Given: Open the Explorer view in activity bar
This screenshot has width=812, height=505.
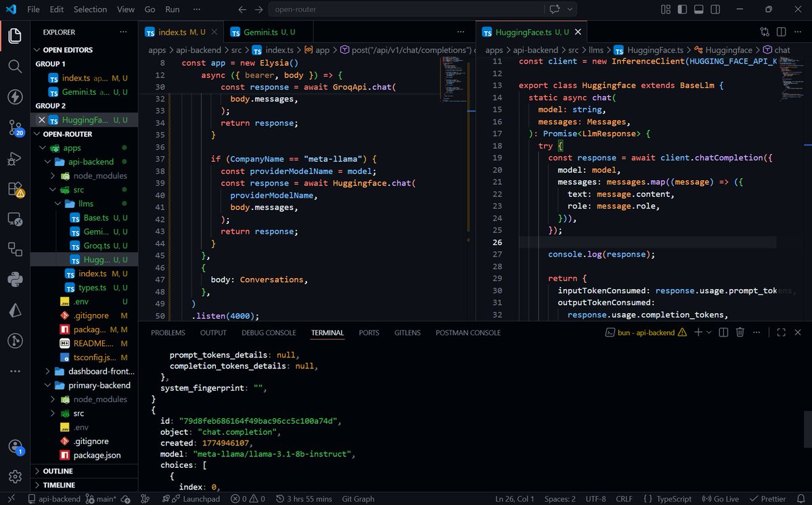Looking at the screenshot, I should pos(15,35).
